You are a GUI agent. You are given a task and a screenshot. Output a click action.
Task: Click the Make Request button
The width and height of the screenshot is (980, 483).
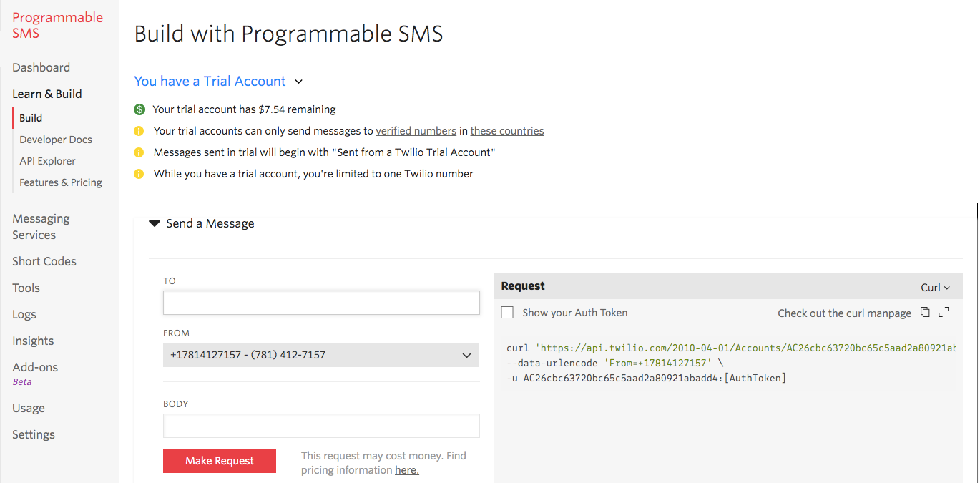coord(219,461)
